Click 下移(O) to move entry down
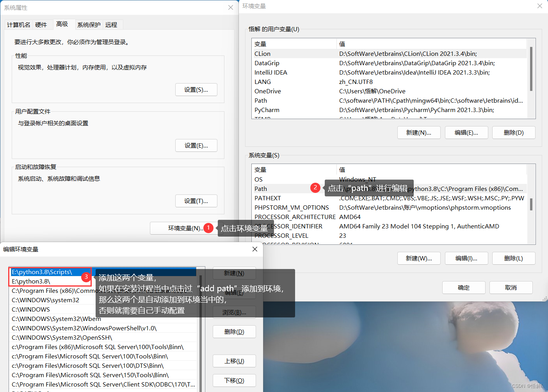The height and width of the screenshot is (392, 548). pos(234,381)
